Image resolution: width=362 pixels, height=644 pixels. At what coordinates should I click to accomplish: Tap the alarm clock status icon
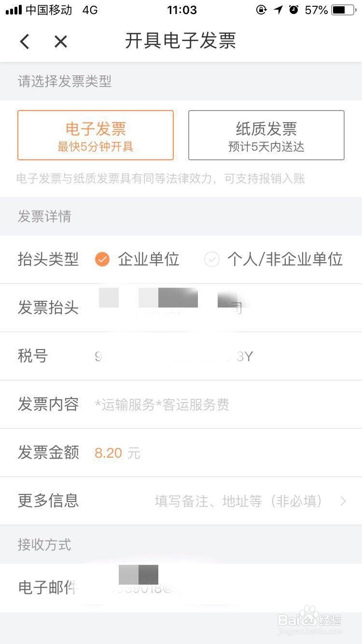tap(294, 10)
